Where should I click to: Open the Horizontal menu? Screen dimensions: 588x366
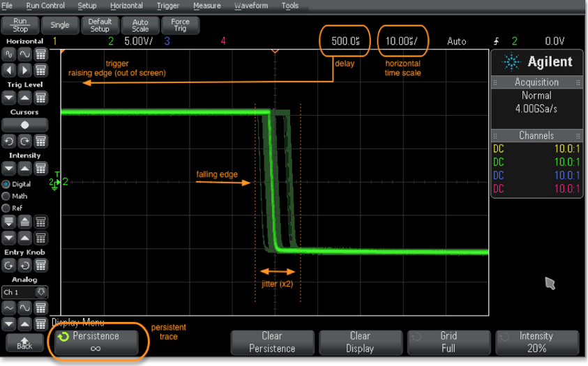pyautogui.click(x=126, y=6)
